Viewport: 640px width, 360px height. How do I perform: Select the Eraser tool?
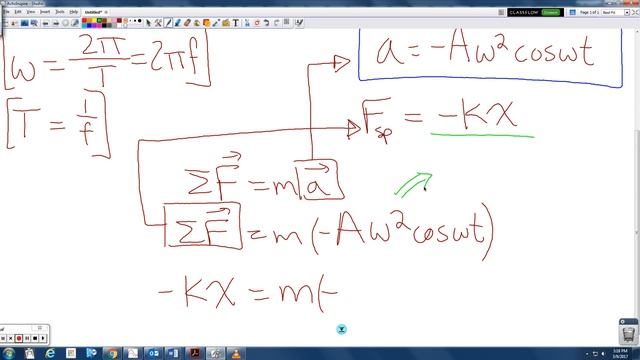pyautogui.click(x=187, y=23)
